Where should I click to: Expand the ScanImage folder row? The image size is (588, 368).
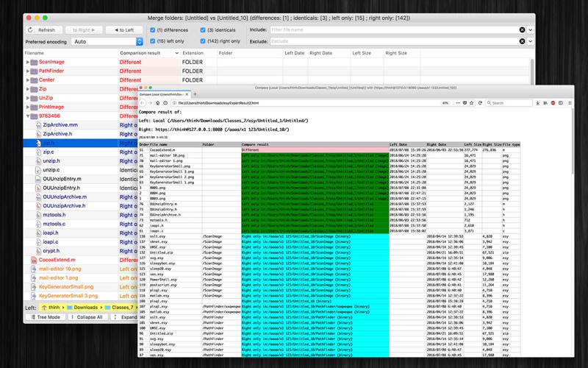(x=27, y=62)
